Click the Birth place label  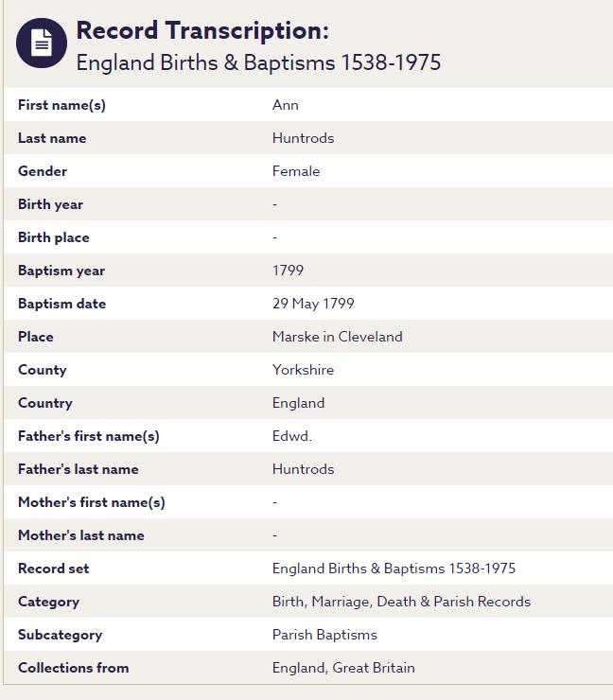[54, 237]
